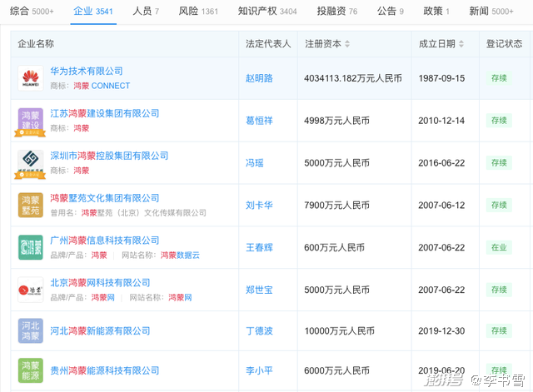This screenshot has height=392, width=533.
Task: Click former name 鸿蒙墅苑（北京）文化传媒有限公司
Action: coord(144,213)
